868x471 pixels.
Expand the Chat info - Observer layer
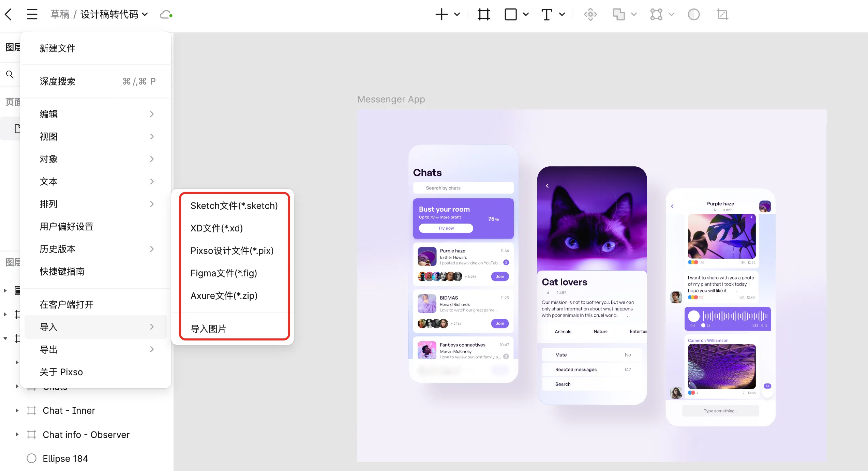click(x=17, y=435)
